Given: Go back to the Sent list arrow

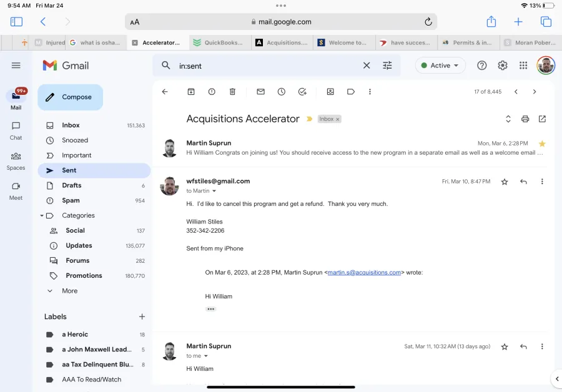Looking at the screenshot, I should (x=165, y=92).
